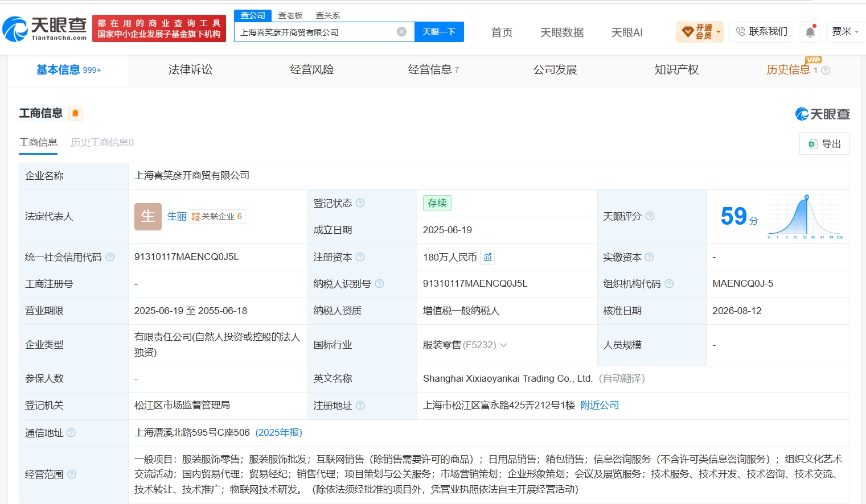This screenshot has height=504, width=866.
Task: Open the 费米 account dropdown
Action: [x=845, y=32]
